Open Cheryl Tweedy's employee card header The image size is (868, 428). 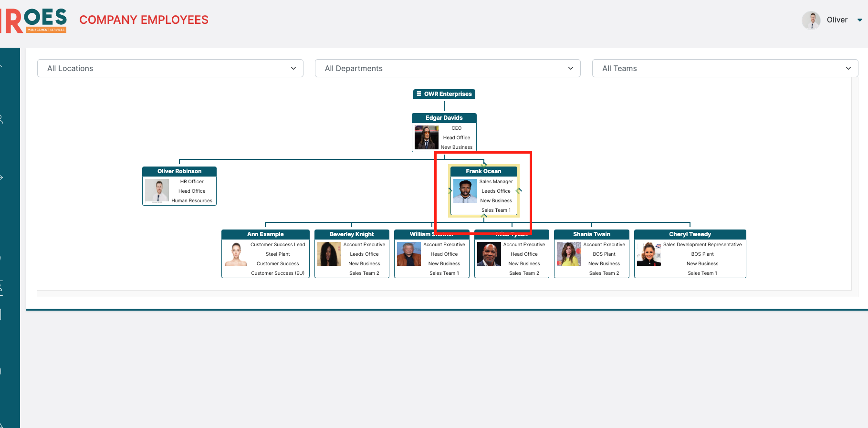click(x=690, y=234)
